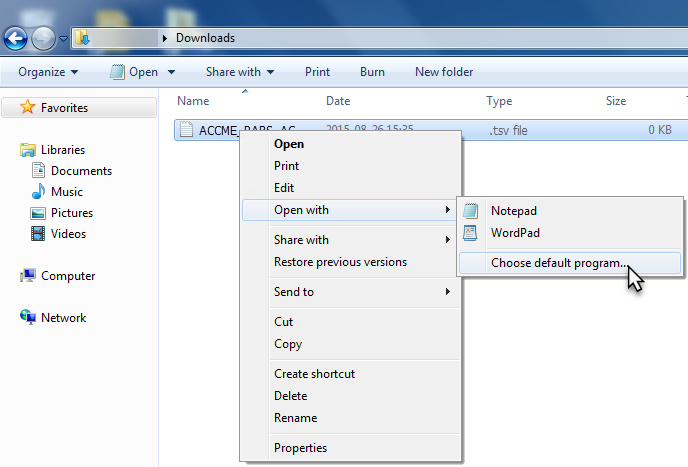Open the Share with toolbar dropdown

[x=240, y=72]
